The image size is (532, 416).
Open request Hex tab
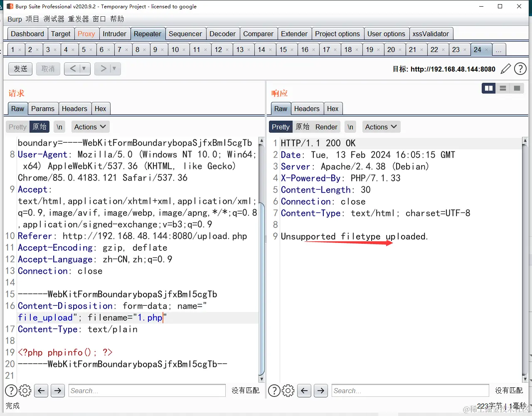click(101, 109)
